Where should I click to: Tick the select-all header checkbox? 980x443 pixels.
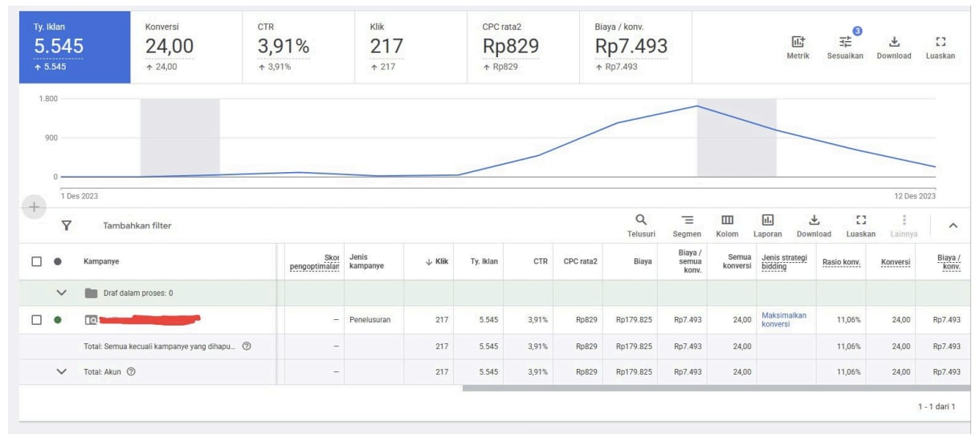pos(35,262)
